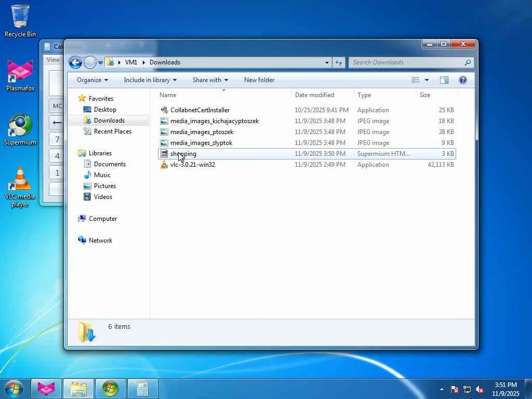Sort by the Size column header
This screenshot has width=532, height=399.
pyautogui.click(x=437, y=95)
